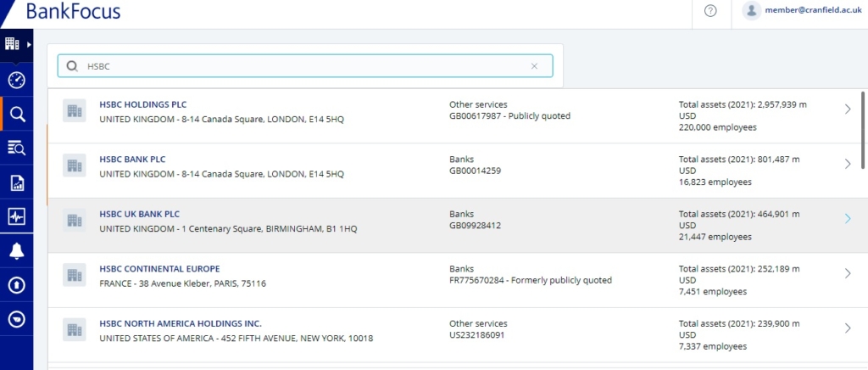Screen dimensions: 868x370
Task: Click the BankFocus logo
Action: coord(73,11)
